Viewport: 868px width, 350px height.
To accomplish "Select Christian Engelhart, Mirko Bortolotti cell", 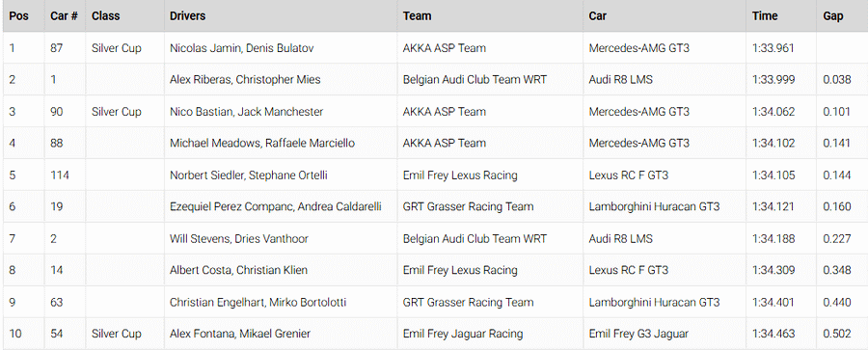I will tap(280, 303).
